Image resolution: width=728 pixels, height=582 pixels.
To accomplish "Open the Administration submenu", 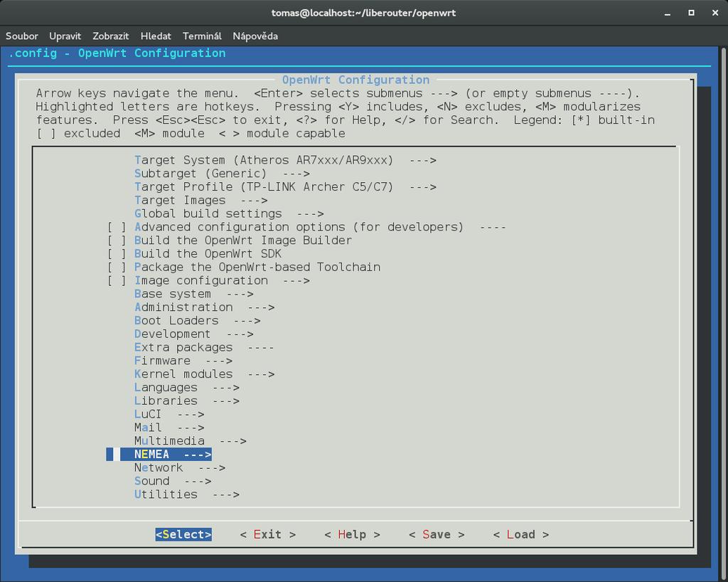I will click(x=204, y=307).
